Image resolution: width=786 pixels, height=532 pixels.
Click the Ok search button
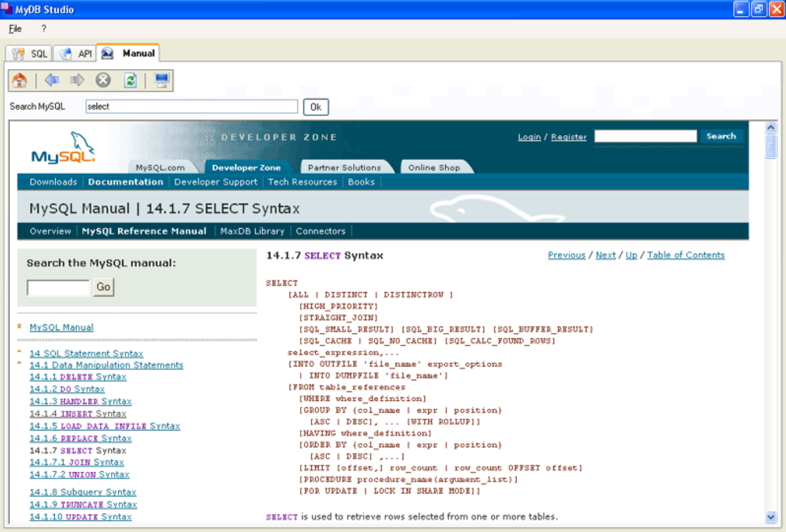(316, 107)
